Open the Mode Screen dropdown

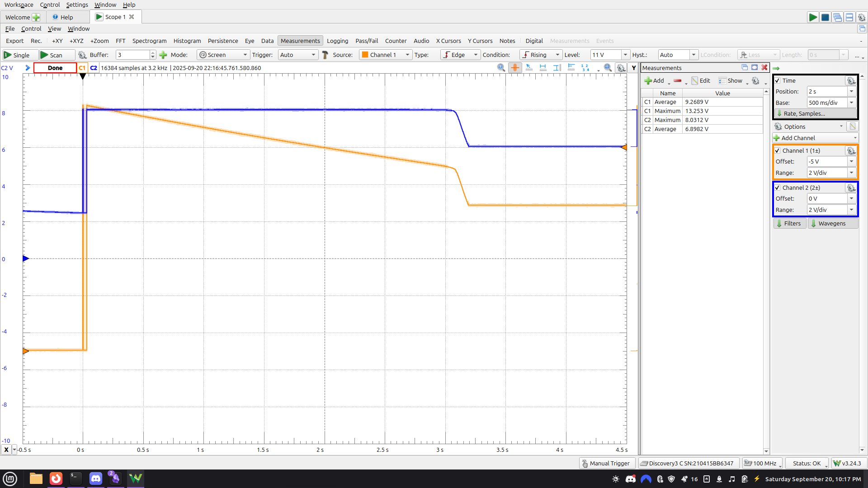coord(223,55)
